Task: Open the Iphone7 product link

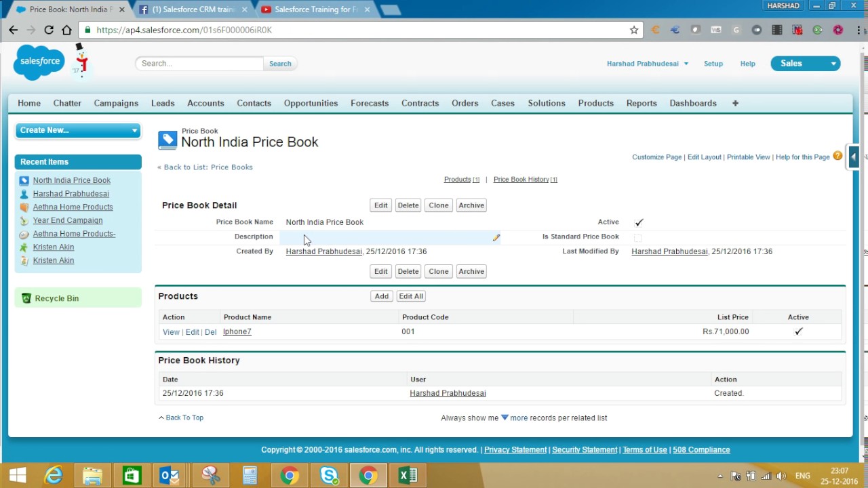Action: 237,331
